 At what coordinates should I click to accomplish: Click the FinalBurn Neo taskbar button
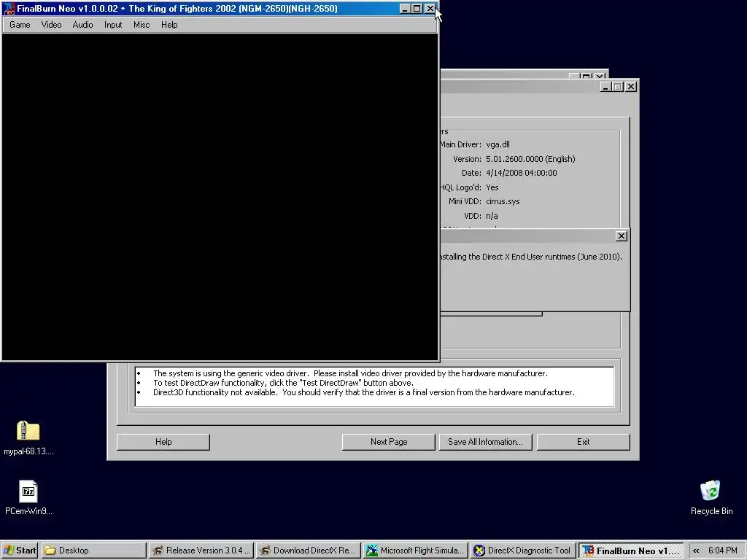[x=631, y=551]
